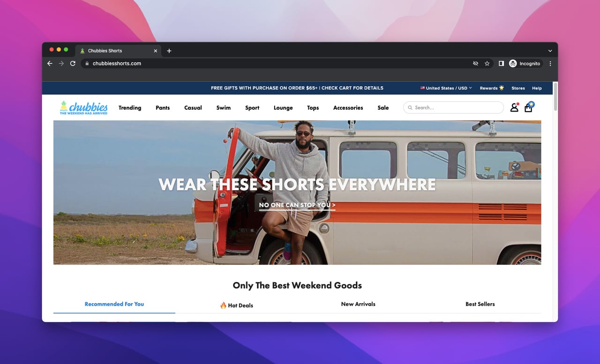Click the page vertical scrollbar
This screenshot has height=364, width=600.
tap(555, 97)
